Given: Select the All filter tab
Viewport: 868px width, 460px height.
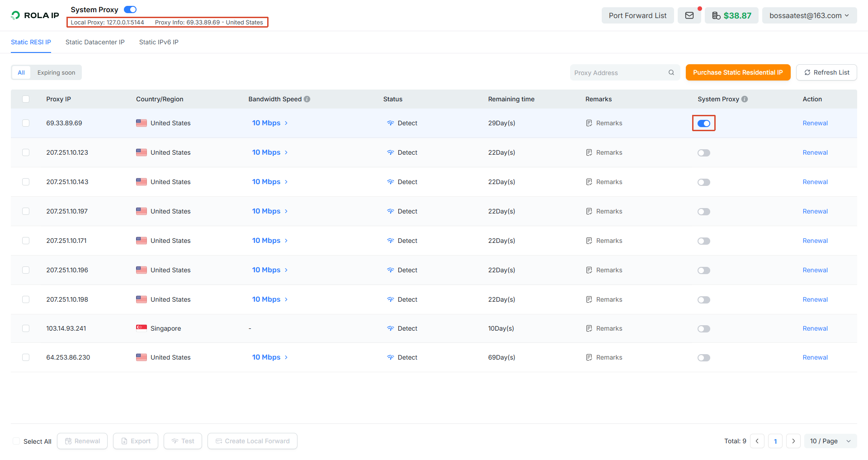Looking at the screenshot, I should point(21,72).
